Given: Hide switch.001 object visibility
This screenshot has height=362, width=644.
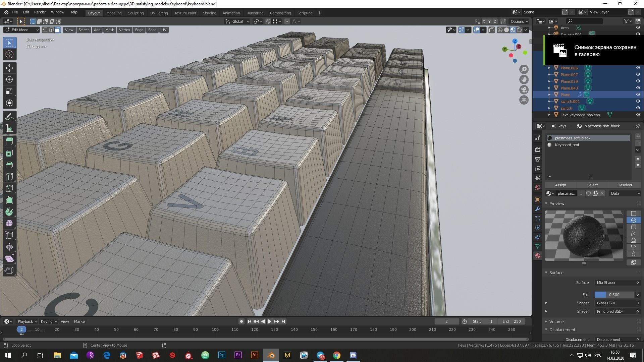Looking at the screenshot, I should [x=638, y=101].
